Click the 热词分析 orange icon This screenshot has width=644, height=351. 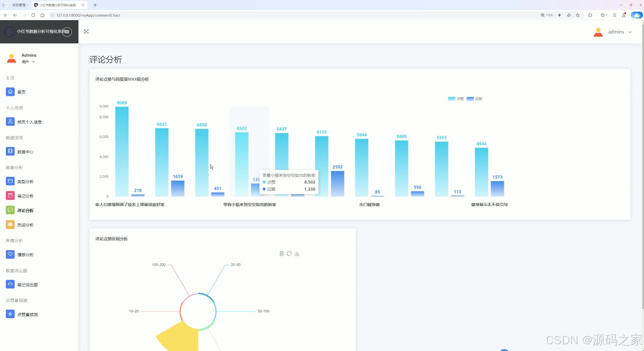click(x=10, y=225)
